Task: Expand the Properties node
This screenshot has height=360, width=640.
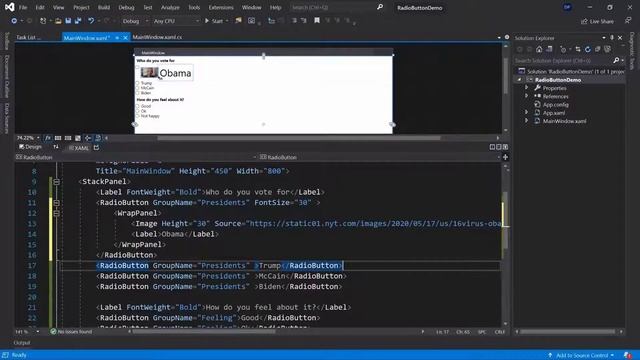Action: tap(527, 88)
